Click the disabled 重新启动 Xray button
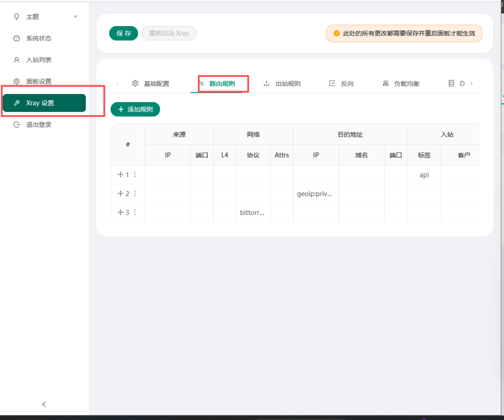Viewport: 504px width, 420px height. coord(169,33)
